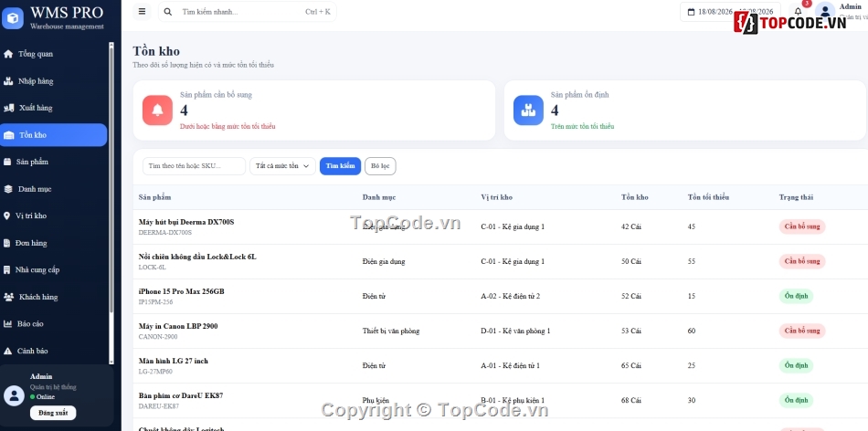
Task: Click the Vị trí kho column header
Action: tap(496, 197)
